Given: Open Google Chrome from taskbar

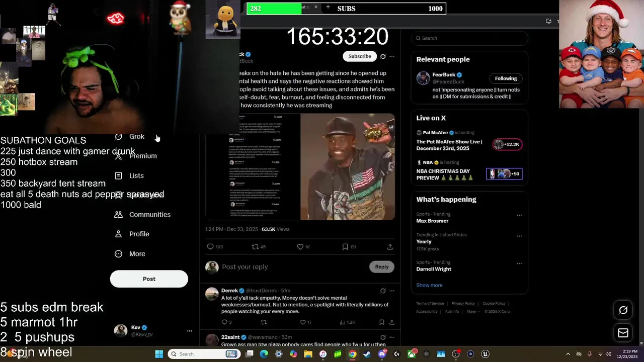Looking at the screenshot, I should (352, 354).
